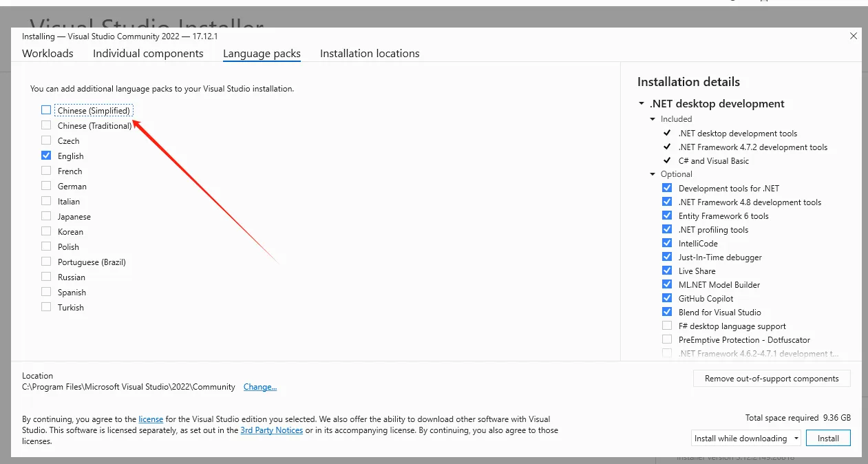Viewport: 868px width, 464px height.
Task: Select the French language pack checkbox
Action: click(x=46, y=171)
